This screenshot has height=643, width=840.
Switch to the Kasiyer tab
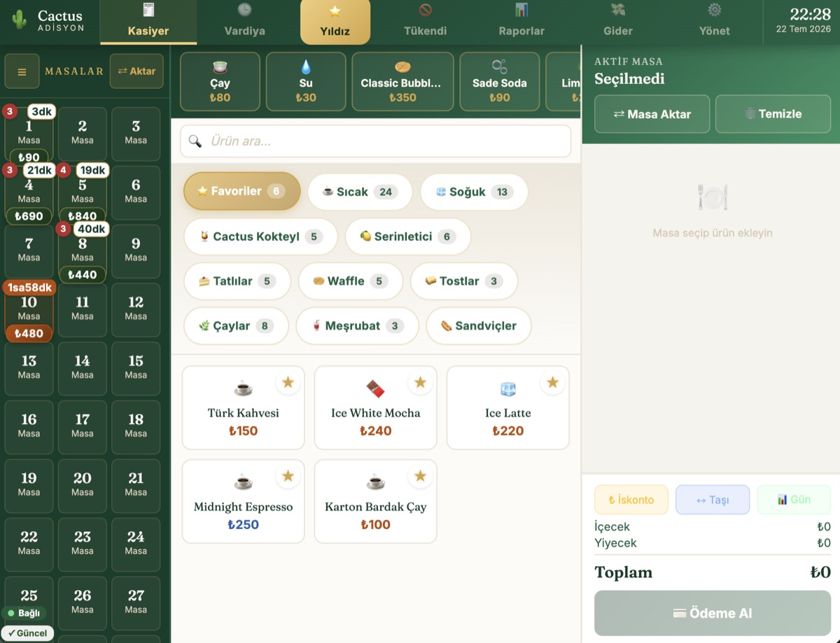pos(148,22)
